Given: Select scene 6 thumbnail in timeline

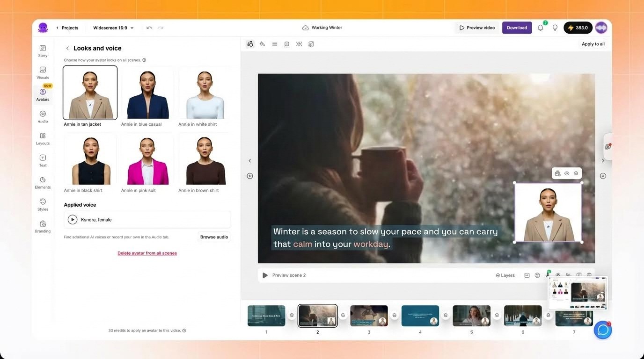Looking at the screenshot, I should pyautogui.click(x=523, y=316).
